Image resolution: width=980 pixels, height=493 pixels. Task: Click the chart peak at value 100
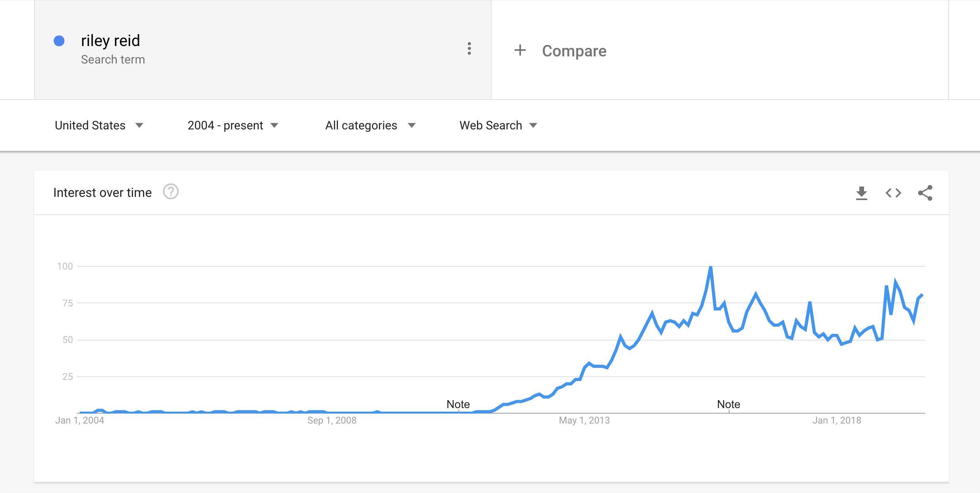tap(710, 267)
